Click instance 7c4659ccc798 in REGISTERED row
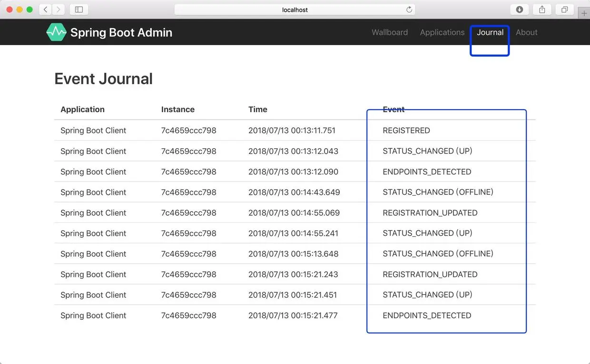The height and width of the screenshot is (364, 590). [x=188, y=130]
